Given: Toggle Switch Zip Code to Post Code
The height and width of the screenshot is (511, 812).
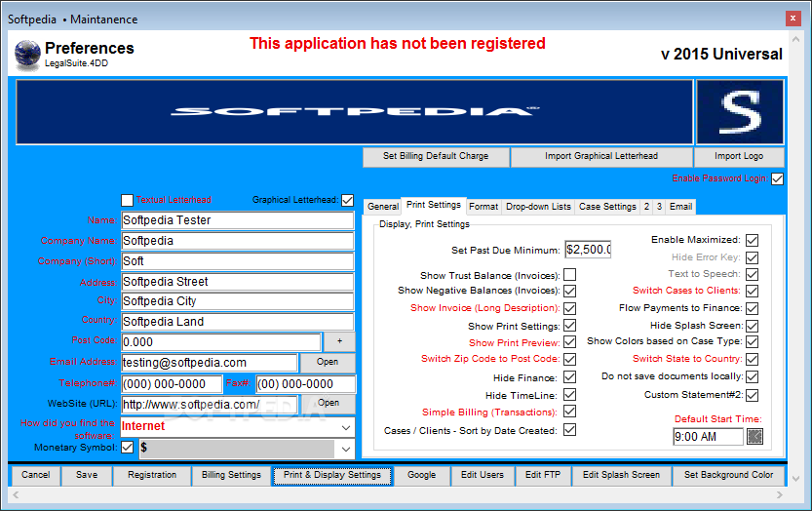Looking at the screenshot, I should 569,359.
